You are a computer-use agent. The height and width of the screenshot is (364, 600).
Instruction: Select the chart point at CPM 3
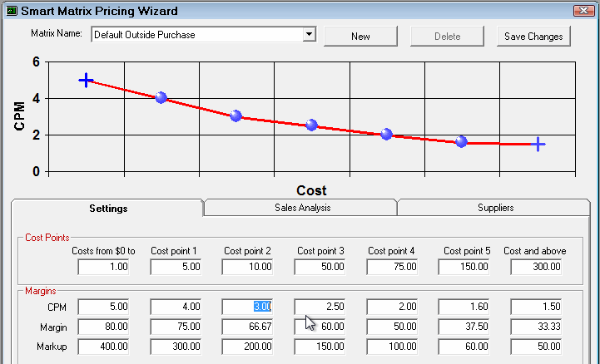tap(236, 116)
